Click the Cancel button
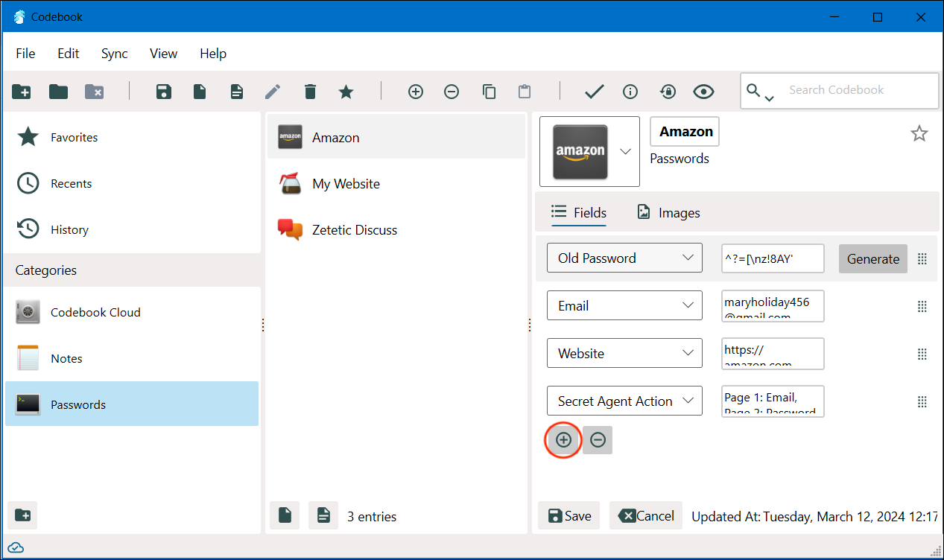Screen dimensions: 944x560 646,515
